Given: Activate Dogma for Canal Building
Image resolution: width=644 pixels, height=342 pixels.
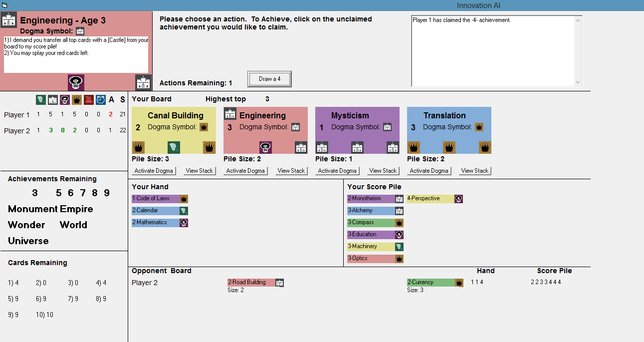Looking at the screenshot, I should (x=154, y=171).
